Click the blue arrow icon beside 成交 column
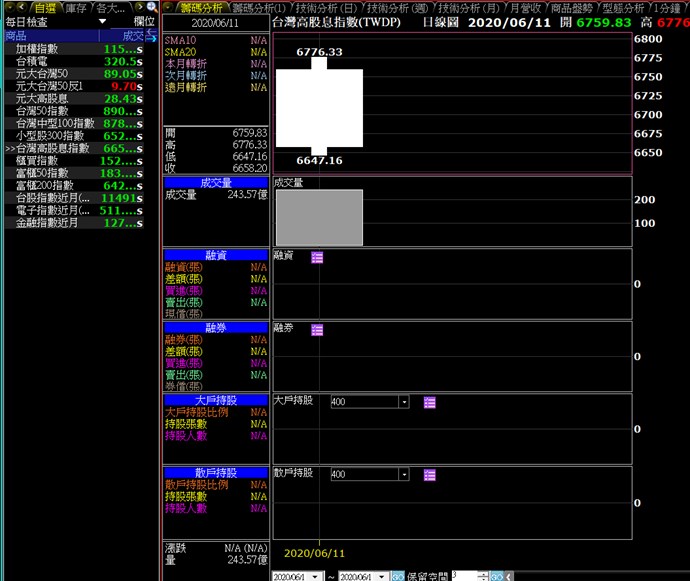Image resolution: width=690 pixels, height=581 pixels. 152,35
